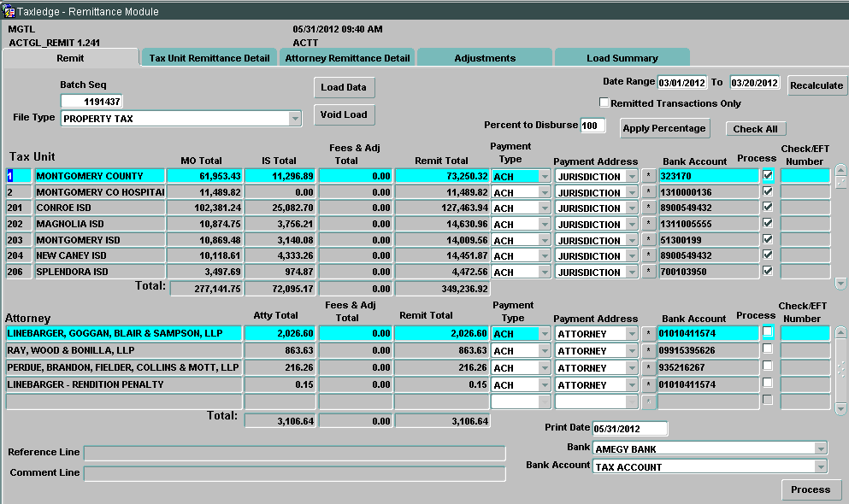Click asterisk button in Montgomery County row

(649, 176)
